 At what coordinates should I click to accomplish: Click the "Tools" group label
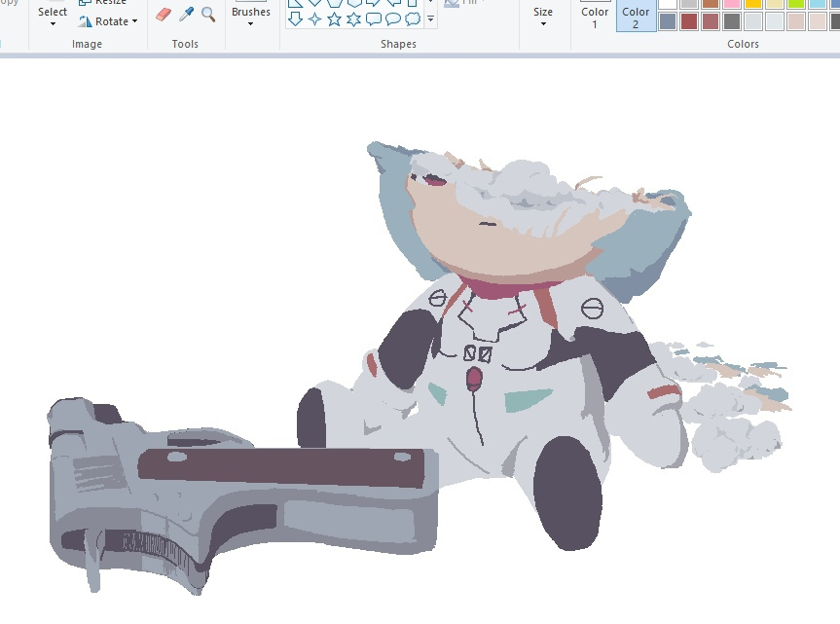point(185,44)
